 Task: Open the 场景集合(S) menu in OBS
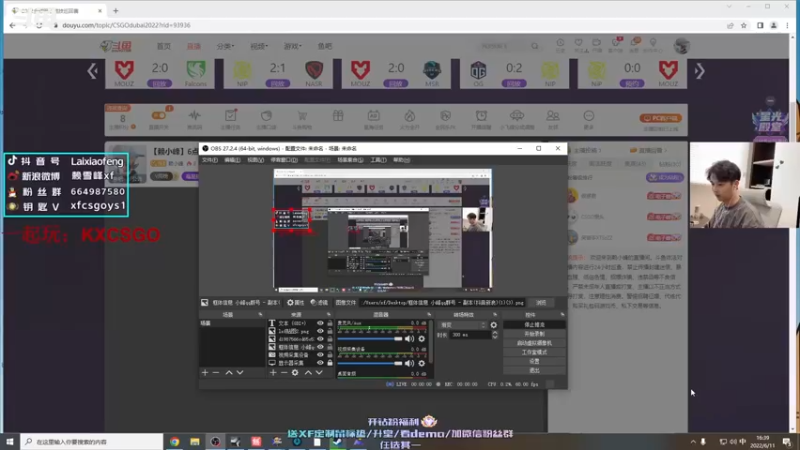coord(351,160)
